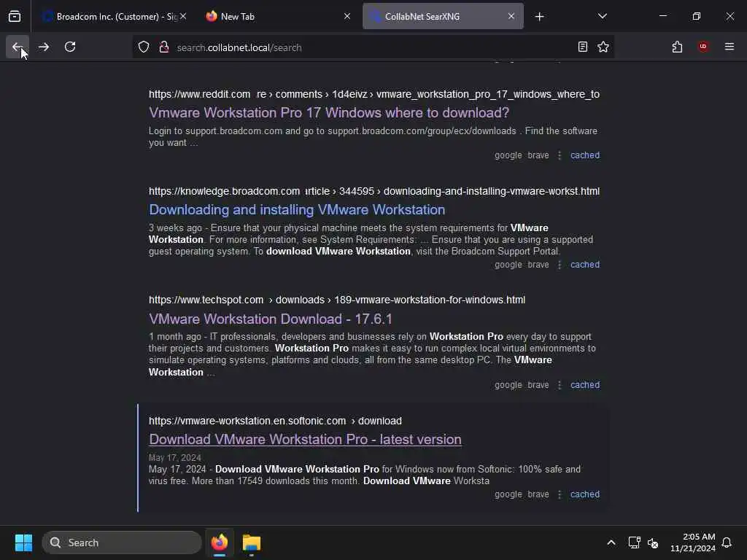Viewport: 747px width, 560px height.
Task: Open the Reddit result about Workstation Pro 17
Action: [x=329, y=113]
